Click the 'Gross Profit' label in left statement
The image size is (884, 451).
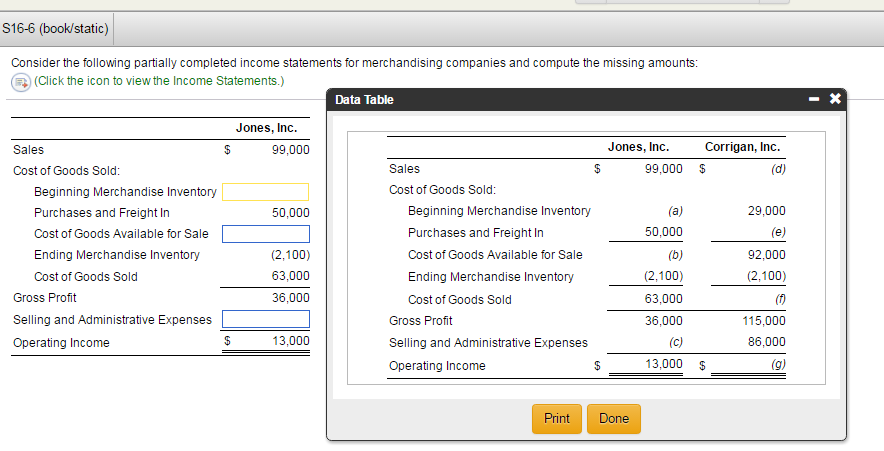[x=45, y=298]
